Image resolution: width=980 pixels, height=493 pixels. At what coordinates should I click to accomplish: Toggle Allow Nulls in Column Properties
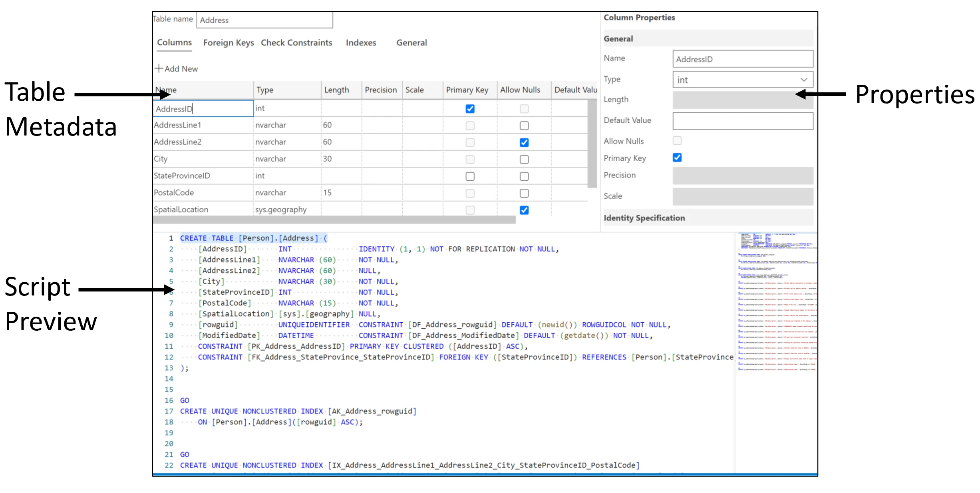click(x=677, y=141)
